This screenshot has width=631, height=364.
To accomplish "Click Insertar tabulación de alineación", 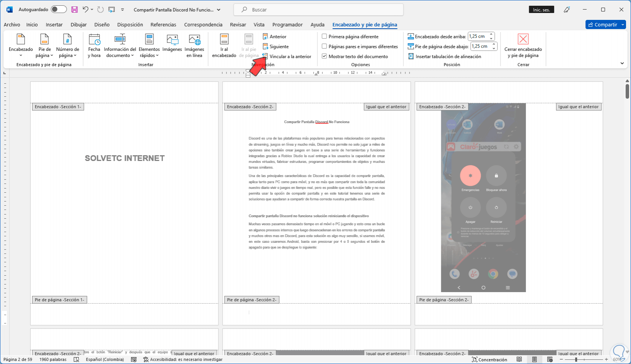I will (x=444, y=57).
